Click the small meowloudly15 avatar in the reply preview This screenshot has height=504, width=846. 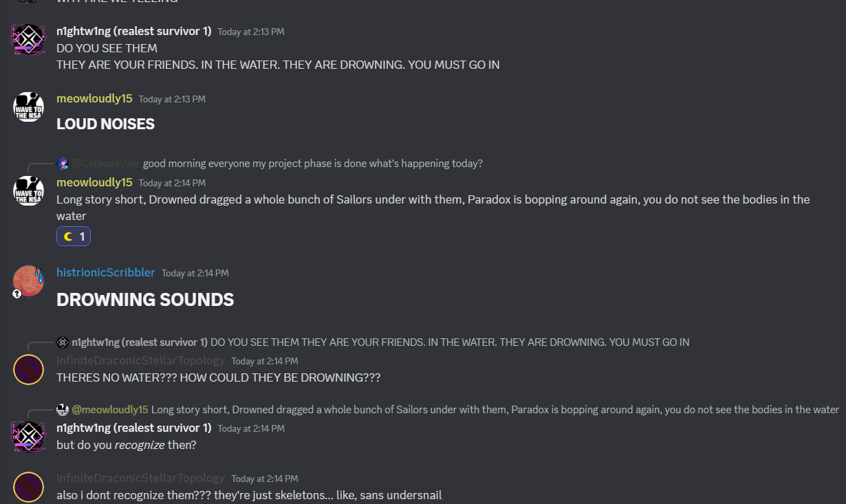[x=63, y=410]
